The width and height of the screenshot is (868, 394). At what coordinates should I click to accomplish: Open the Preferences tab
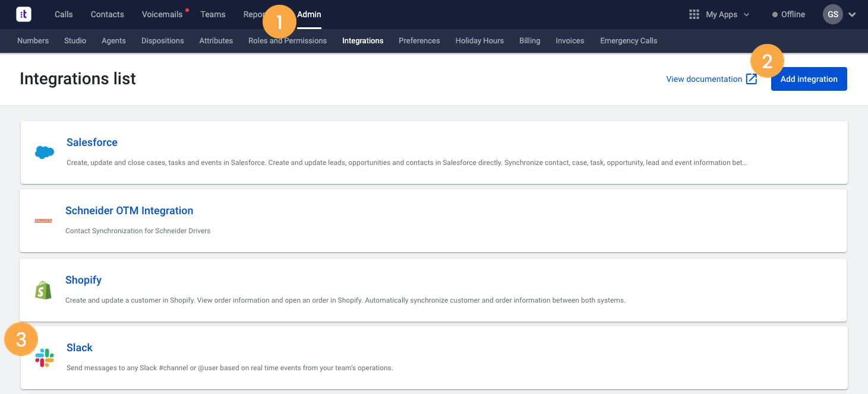click(x=419, y=41)
